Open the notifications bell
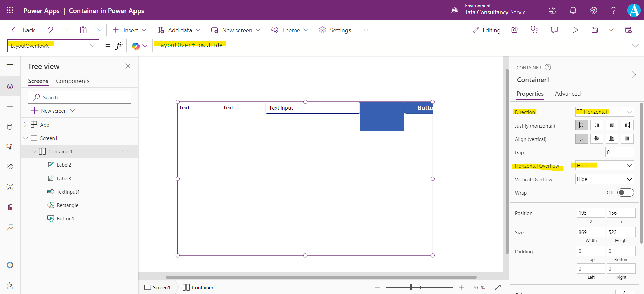This screenshot has width=644, height=294. click(x=573, y=10)
